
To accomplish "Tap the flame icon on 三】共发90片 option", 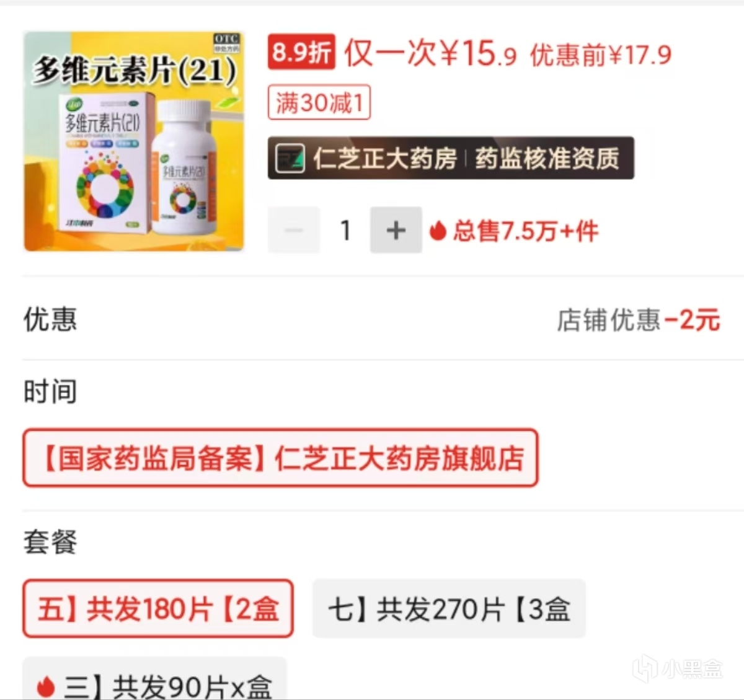I will pyautogui.click(x=45, y=686).
